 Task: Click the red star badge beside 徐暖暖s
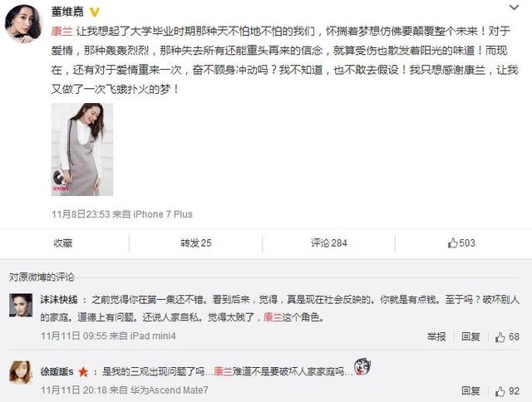pos(83,372)
